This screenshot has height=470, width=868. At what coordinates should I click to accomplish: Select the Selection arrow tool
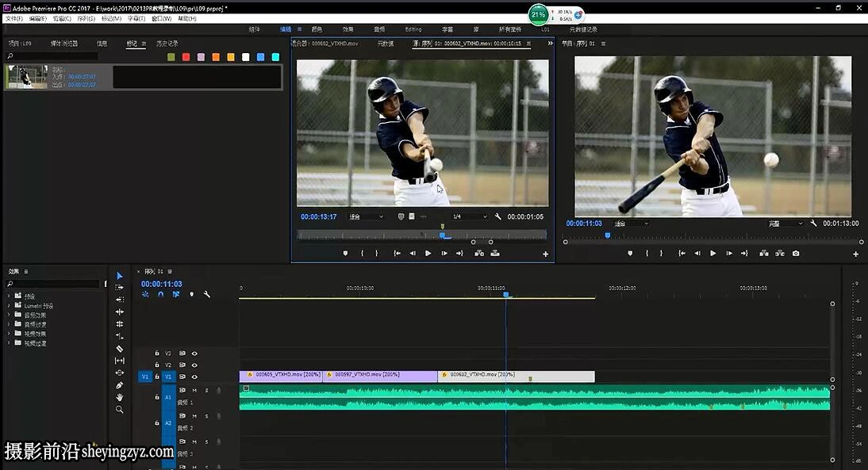pyautogui.click(x=120, y=275)
